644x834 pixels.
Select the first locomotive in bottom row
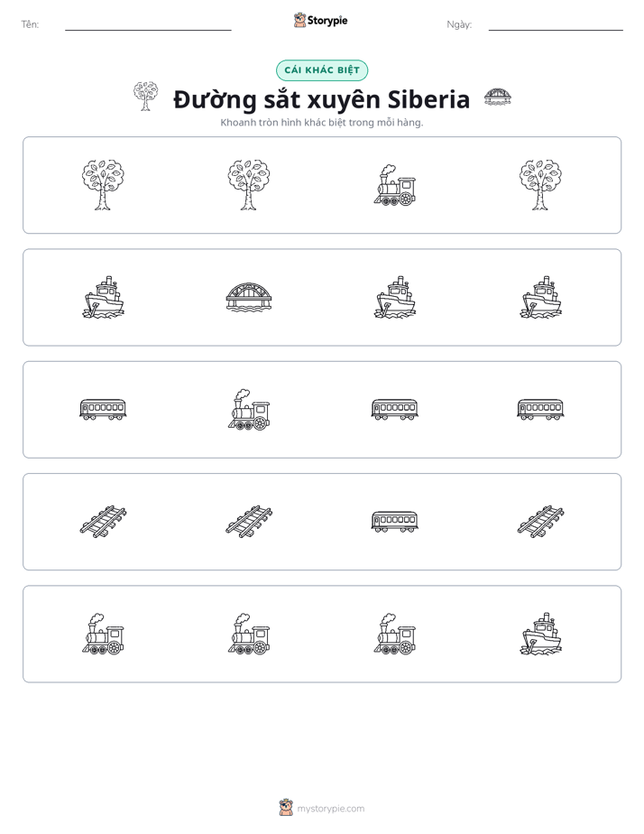(x=103, y=634)
